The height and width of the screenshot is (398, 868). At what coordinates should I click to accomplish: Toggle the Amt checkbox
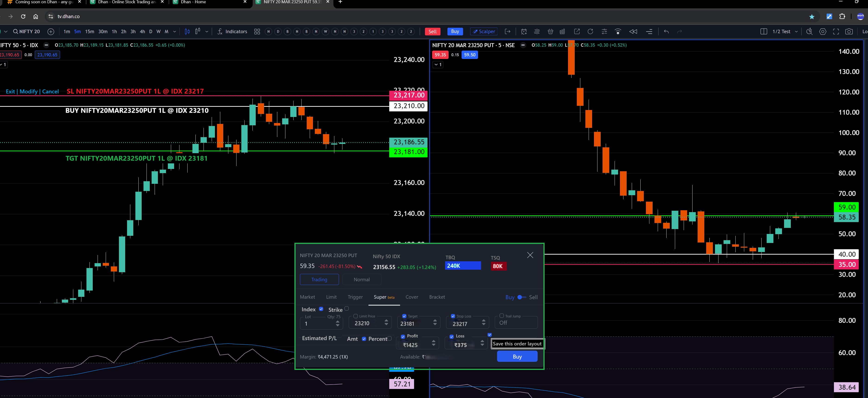pos(364,339)
